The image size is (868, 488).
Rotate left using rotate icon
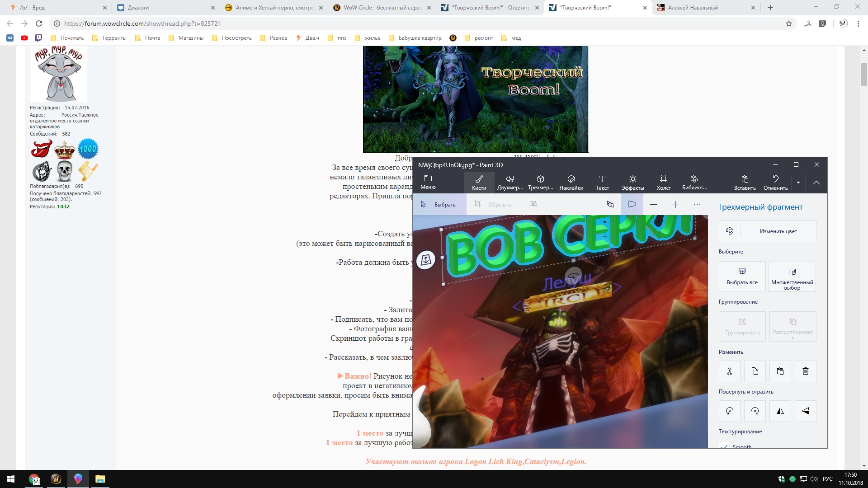[729, 411]
